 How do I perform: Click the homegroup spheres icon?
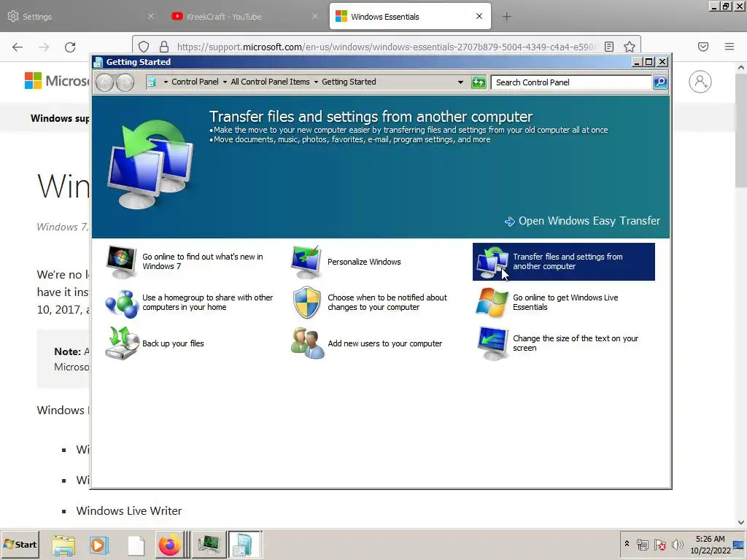coord(122,303)
